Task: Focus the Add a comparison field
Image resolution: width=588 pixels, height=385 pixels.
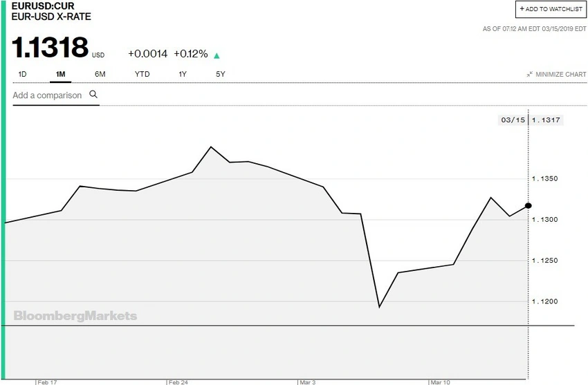Action: point(47,95)
